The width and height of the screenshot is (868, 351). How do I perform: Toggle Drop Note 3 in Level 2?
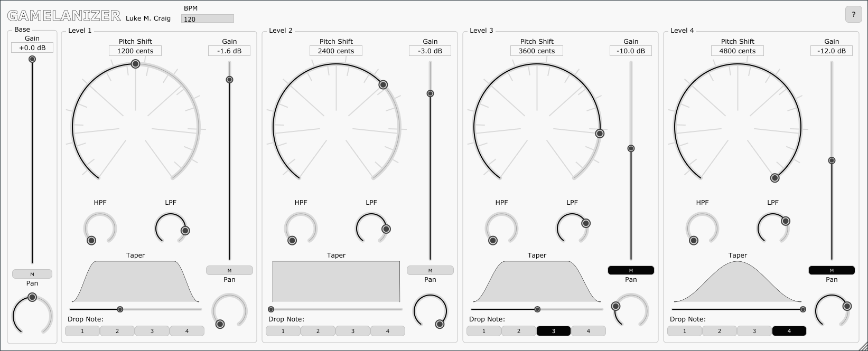[x=353, y=331]
